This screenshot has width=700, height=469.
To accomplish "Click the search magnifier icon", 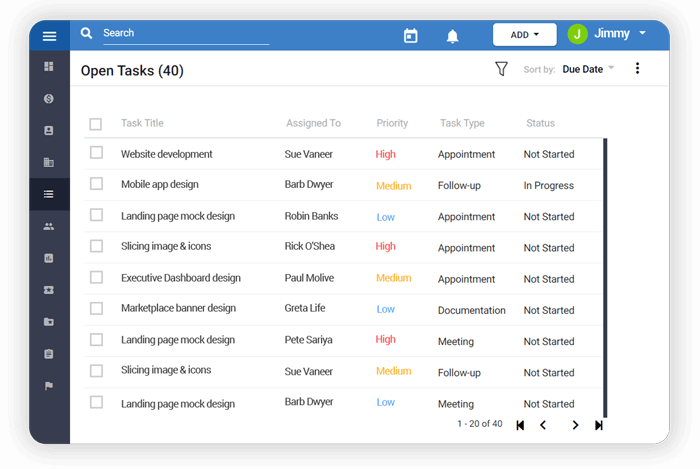I will [86, 33].
